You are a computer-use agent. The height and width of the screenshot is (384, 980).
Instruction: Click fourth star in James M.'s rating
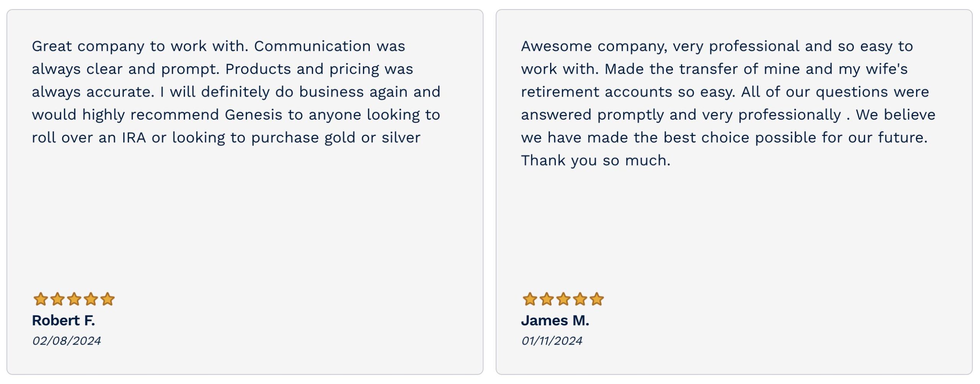pyautogui.click(x=580, y=299)
